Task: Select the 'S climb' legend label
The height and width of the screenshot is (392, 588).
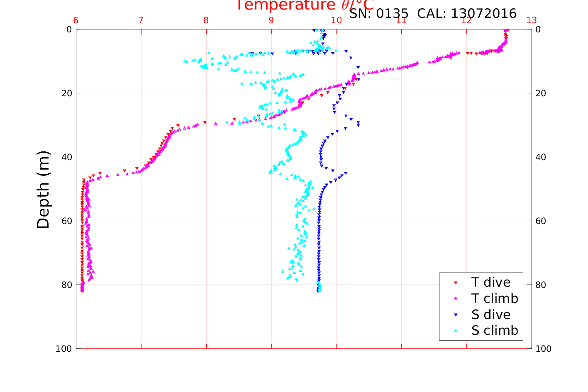Action: click(495, 331)
